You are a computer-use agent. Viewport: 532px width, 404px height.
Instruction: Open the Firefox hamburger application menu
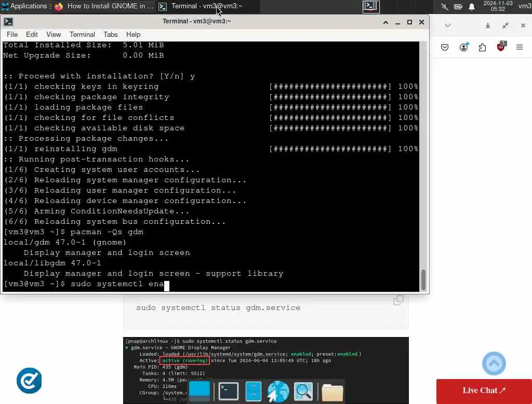(x=520, y=47)
